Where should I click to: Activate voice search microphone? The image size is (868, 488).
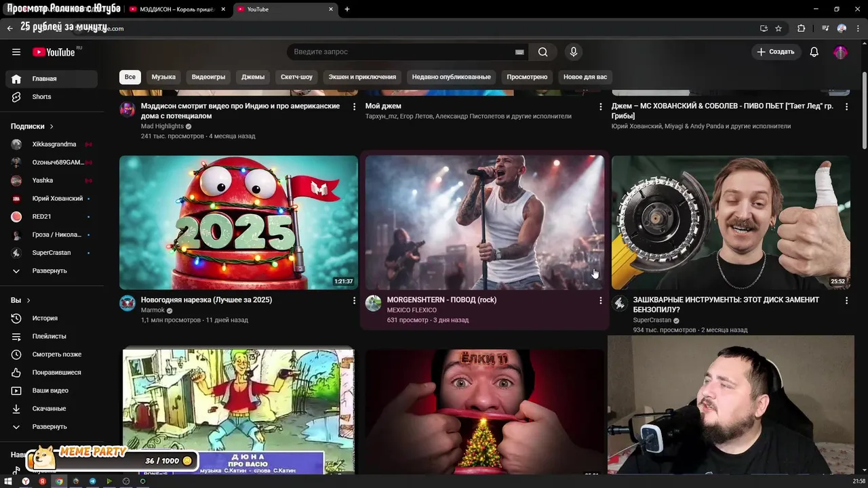pos(574,52)
